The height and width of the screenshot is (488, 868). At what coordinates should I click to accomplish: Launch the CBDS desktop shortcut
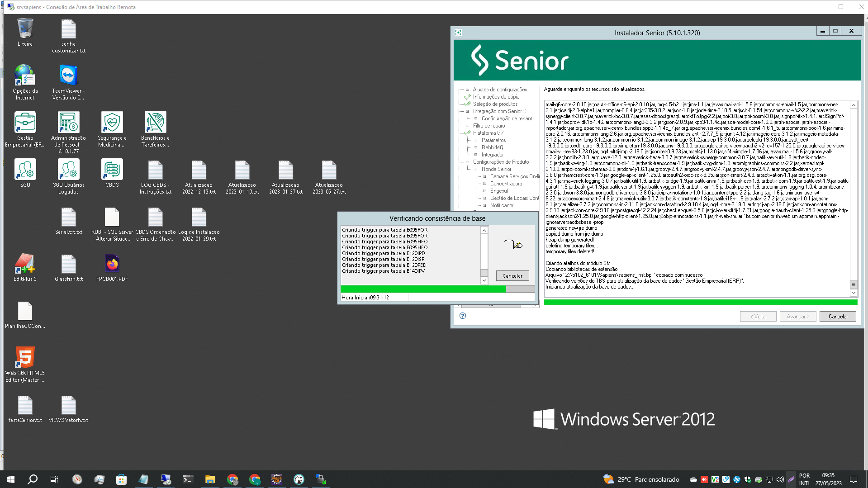point(112,173)
